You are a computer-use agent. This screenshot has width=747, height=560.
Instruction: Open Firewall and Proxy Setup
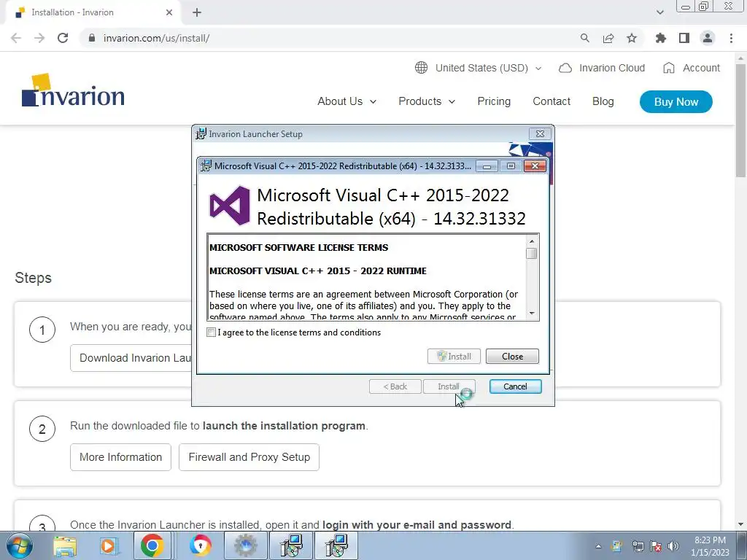tap(249, 457)
